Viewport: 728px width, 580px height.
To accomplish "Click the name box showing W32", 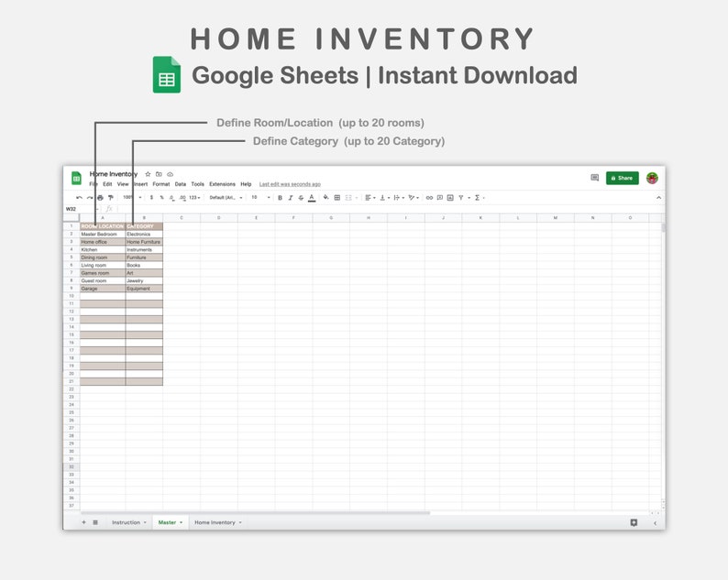I will 81,209.
